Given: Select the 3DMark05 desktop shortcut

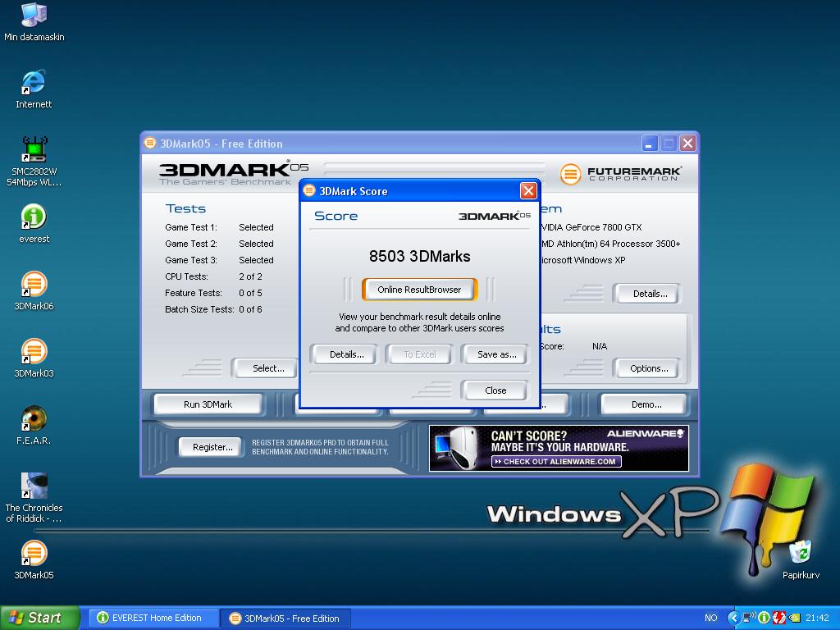Looking at the screenshot, I should (34, 559).
